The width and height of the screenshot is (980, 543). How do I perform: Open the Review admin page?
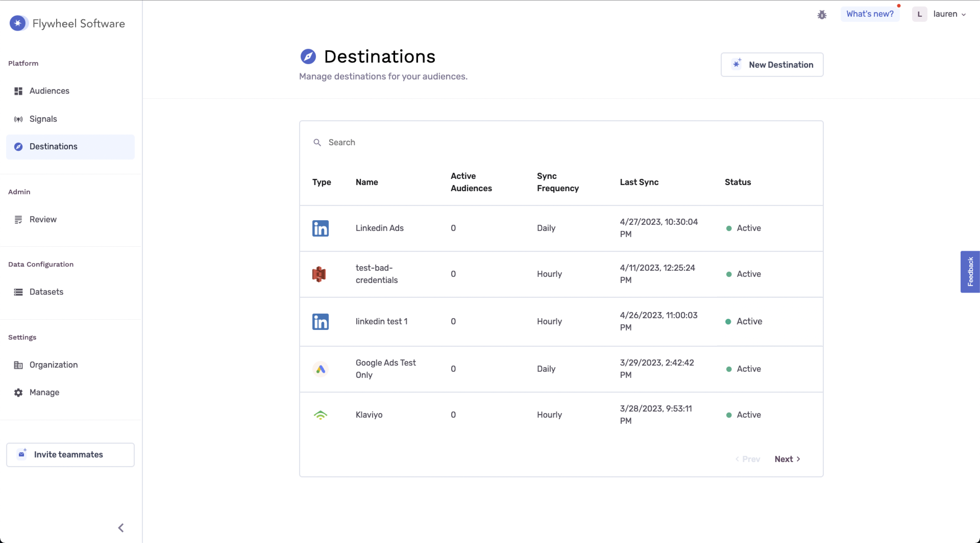(x=70, y=219)
